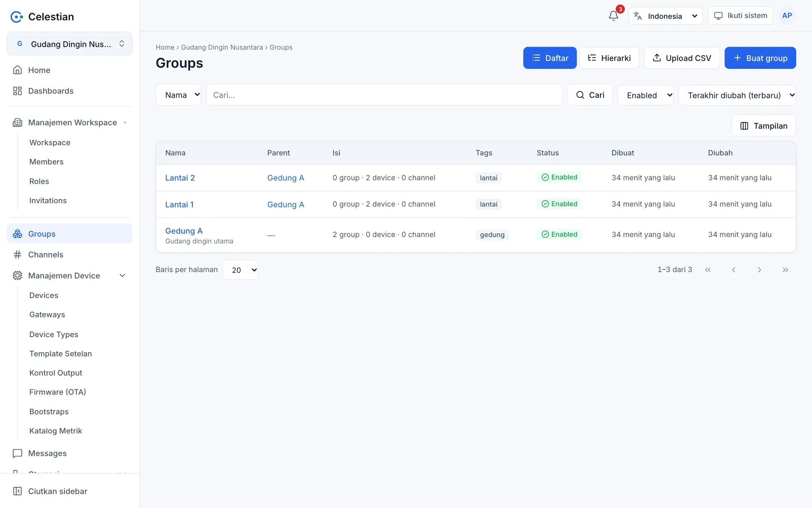Open the notifications bell
The image size is (812, 508).
(613, 16)
